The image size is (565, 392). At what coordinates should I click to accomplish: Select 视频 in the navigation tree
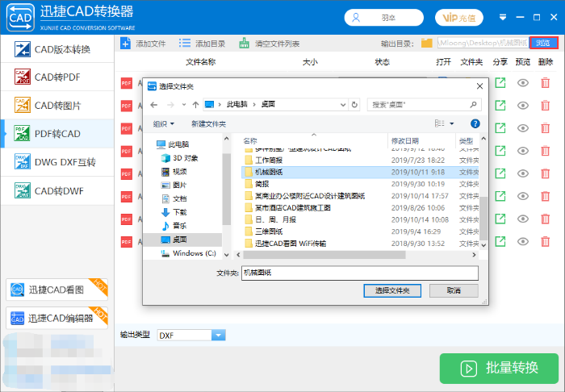click(174, 172)
